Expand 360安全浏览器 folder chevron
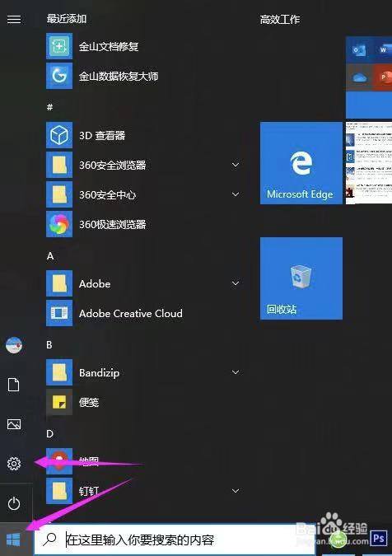392x556 pixels. pyautogui.click(x=236, y=165)
